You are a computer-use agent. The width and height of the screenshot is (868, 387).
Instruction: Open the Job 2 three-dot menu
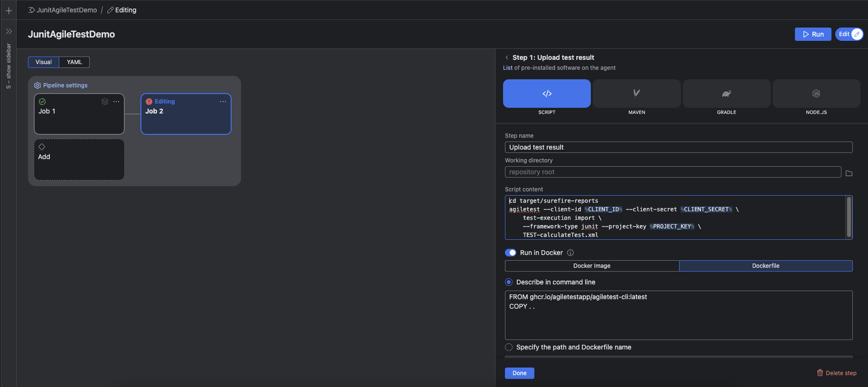point(223,102)
